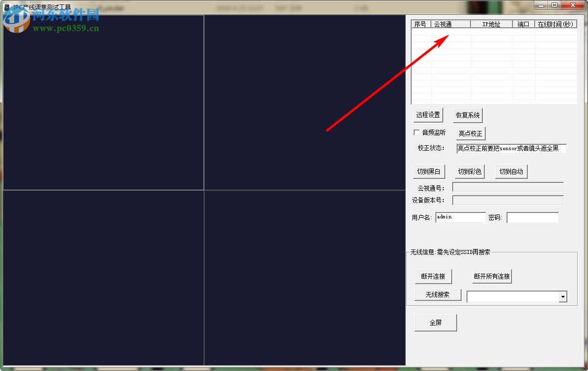
Task: Select the admin username input field
Action: [460, 217]
